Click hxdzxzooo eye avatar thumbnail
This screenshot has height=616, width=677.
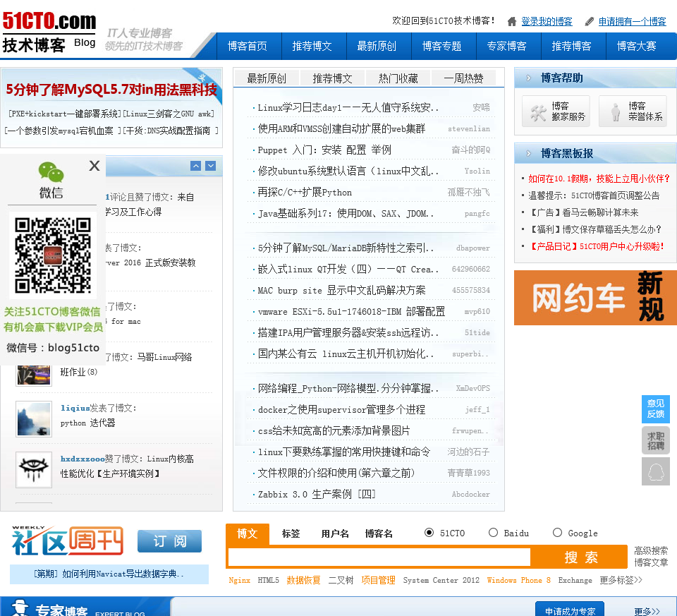point(34,470)
